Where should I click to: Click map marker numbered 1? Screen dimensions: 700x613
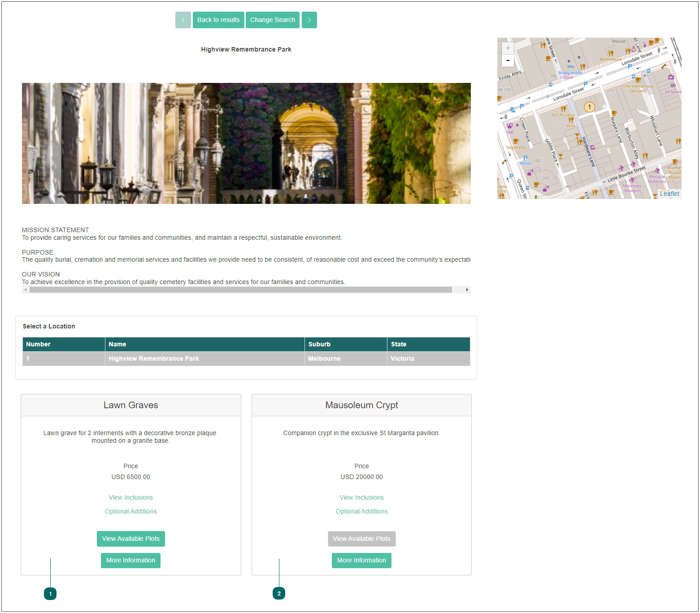coord(589,107)
